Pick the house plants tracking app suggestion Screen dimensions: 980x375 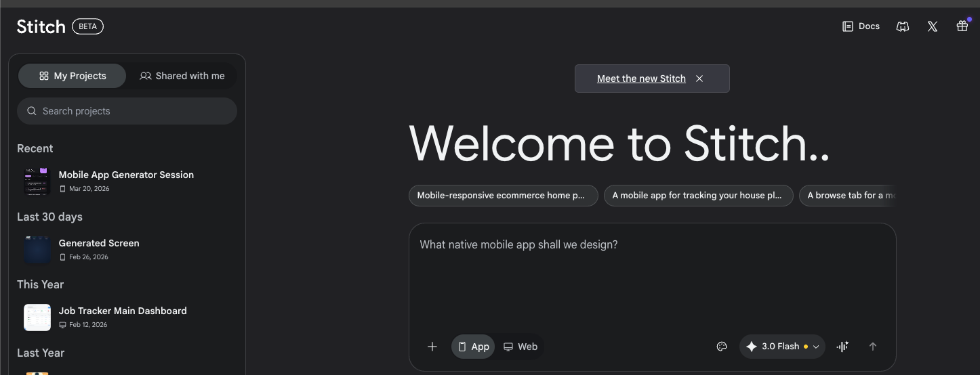coord(698,195)
